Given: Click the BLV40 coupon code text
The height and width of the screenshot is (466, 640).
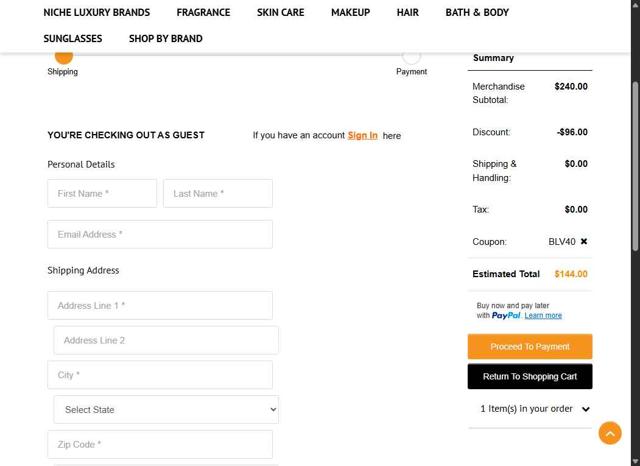Looking at the screenshot, I should 562,242.
